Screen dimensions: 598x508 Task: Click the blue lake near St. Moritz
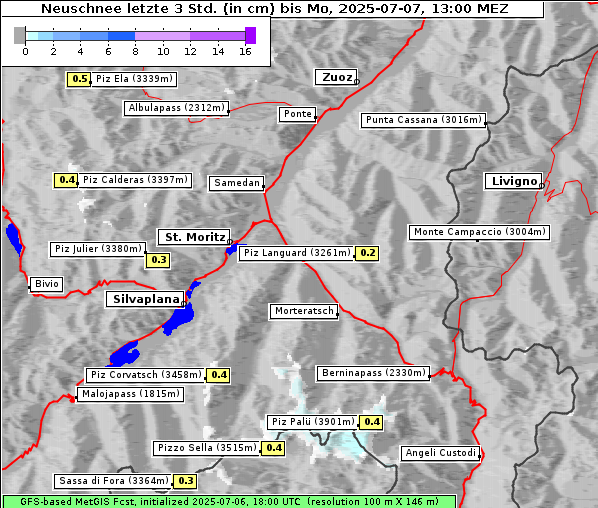[232, 249]
